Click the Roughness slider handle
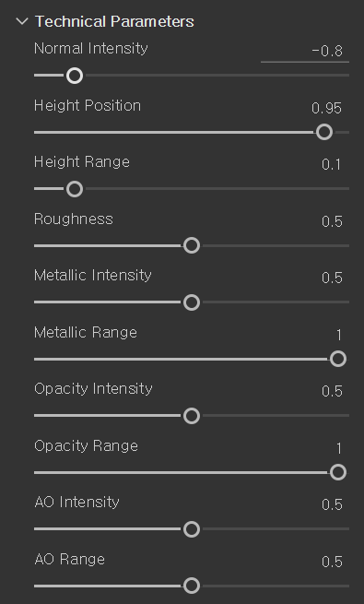Screen dimensions: 364x604 tap(192, 246)
